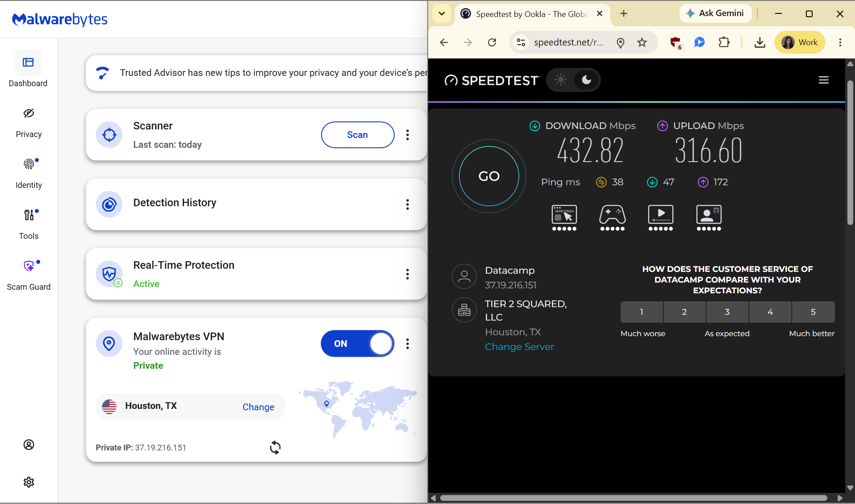855x504 pixels.
Task: Open Malwarebytes settings gear
Action: (x=29, y=482)
